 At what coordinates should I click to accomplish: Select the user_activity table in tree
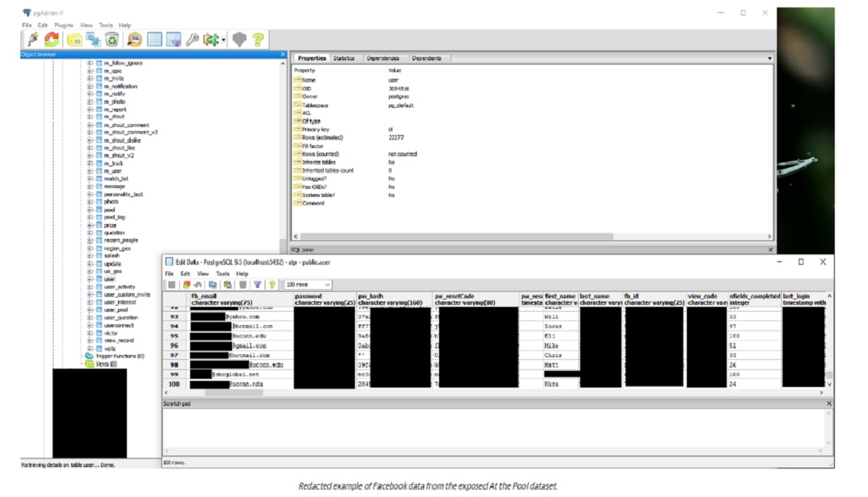[119, 287]
